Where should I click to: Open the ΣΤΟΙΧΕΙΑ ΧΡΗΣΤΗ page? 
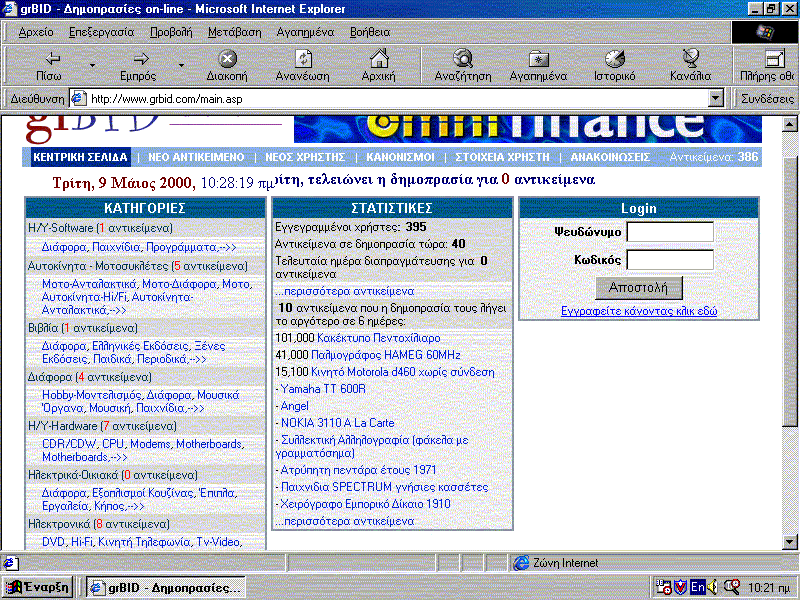pos(502,157)
